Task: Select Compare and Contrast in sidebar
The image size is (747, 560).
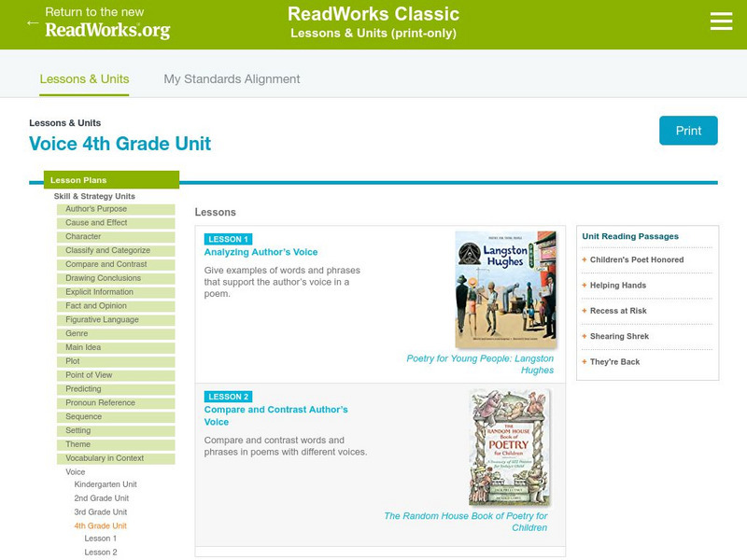Action: coord(116,264)
